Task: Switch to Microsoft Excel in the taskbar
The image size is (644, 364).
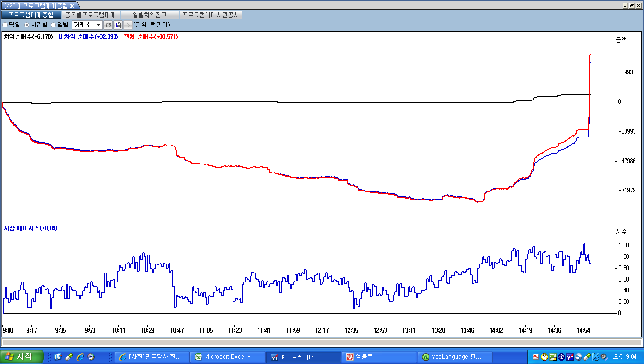Action: click(227, 357)
